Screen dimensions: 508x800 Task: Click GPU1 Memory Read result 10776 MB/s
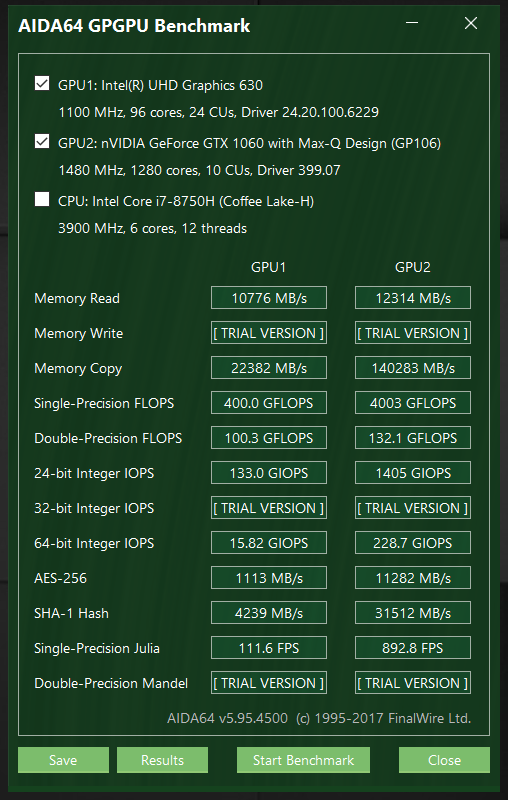click(x=269, y=298)
